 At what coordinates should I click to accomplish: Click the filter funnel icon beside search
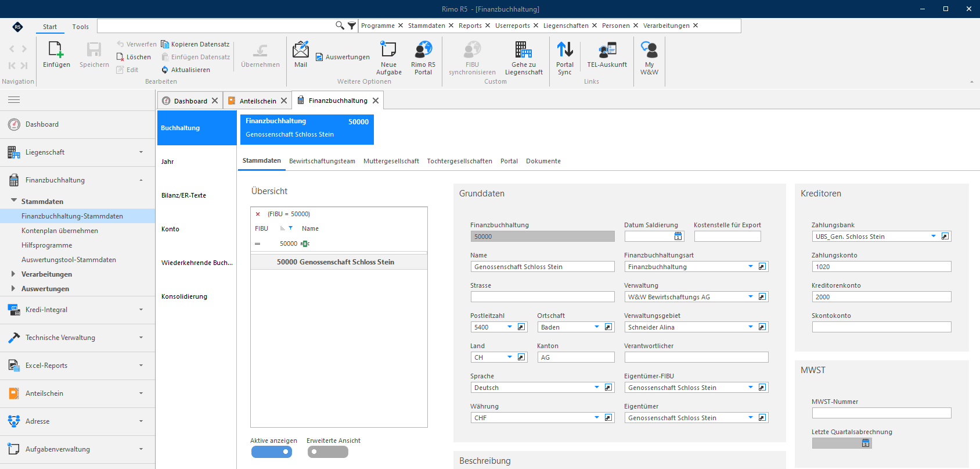tap(351, 26)
